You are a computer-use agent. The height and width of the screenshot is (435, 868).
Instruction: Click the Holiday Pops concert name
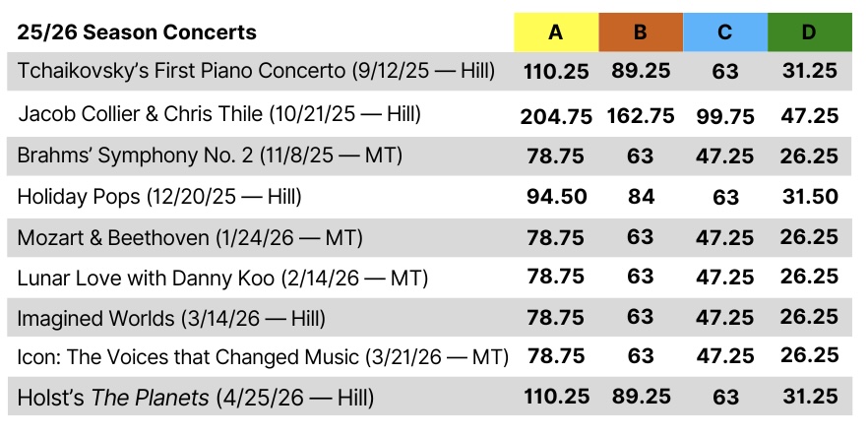tap(159, 197)
